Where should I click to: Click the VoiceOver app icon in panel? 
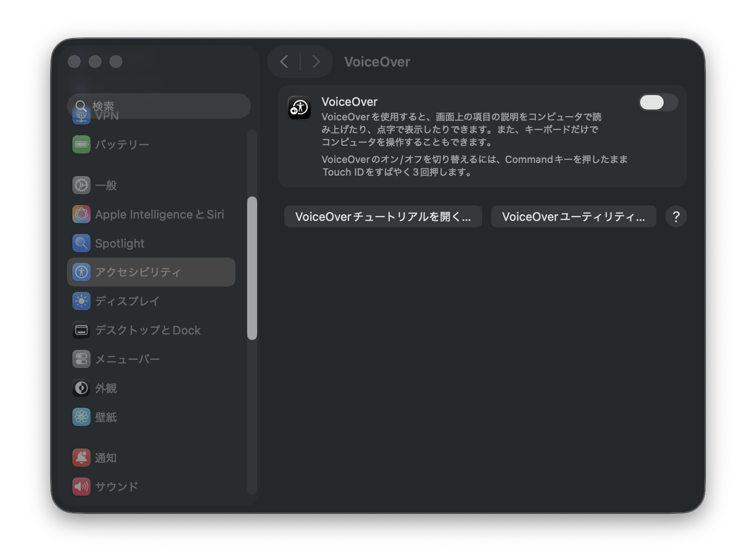coord(300,108)
